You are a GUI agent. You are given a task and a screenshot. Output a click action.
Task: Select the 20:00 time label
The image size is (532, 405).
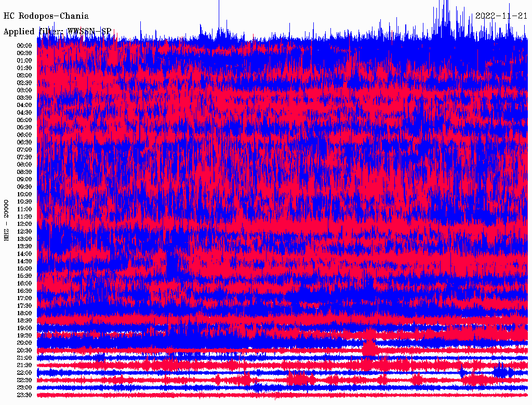click(24, 343)
